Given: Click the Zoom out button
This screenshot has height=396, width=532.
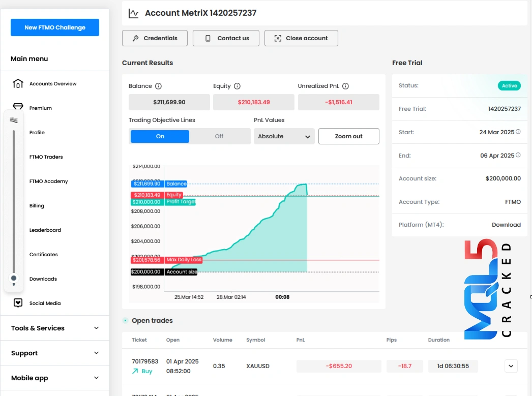Looking at the screenshot, I should (348, 136).
